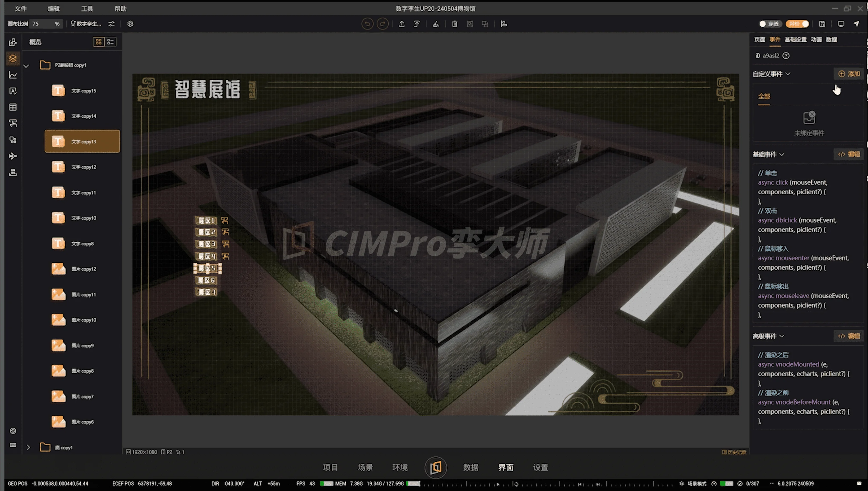Click the center CIMPro logo button

435,467
